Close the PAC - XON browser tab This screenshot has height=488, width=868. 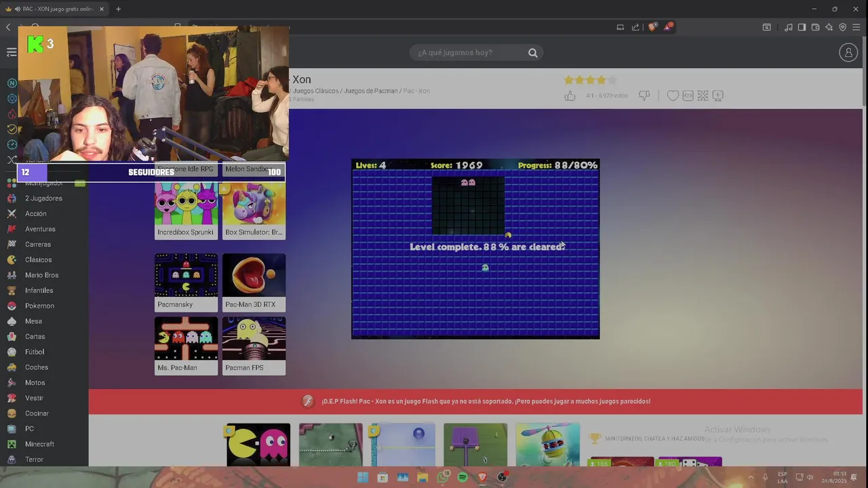[102, 9]
